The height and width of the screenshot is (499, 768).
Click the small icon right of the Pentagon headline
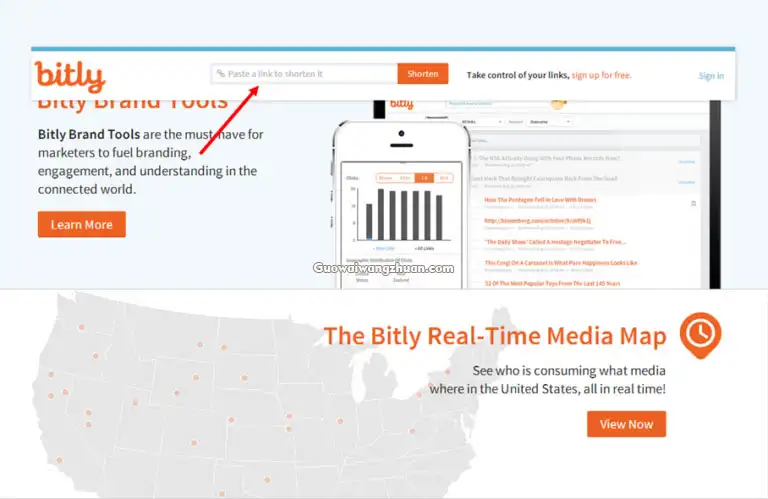[694, 203]
